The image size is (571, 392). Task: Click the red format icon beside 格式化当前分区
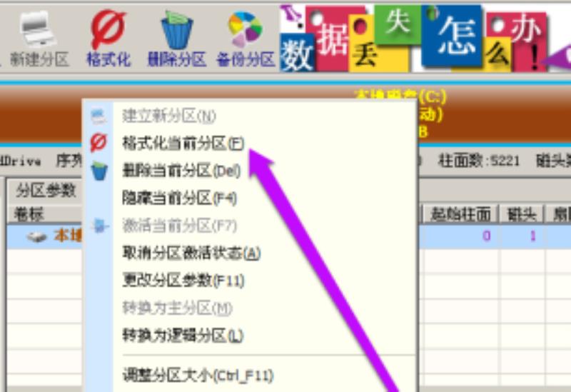pyautogui.click(x=98, y=142)
